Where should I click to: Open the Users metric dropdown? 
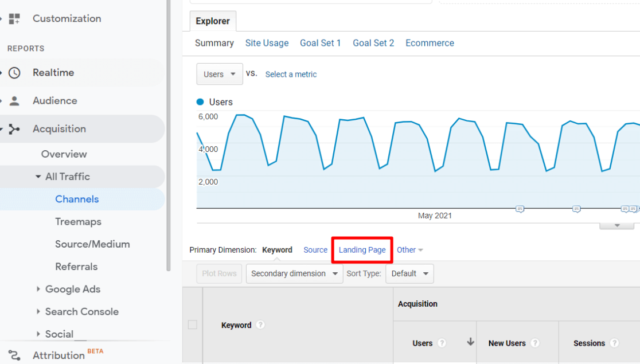tap(219, 74)
